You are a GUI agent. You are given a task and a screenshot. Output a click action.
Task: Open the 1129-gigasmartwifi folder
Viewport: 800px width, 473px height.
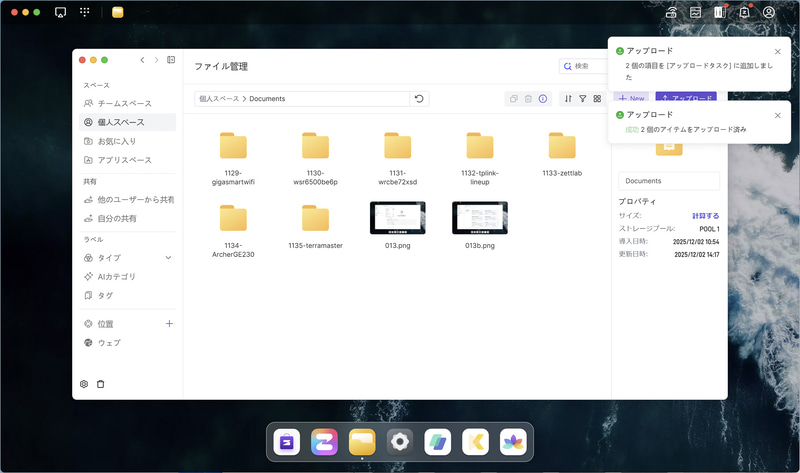tap(233, 146)
